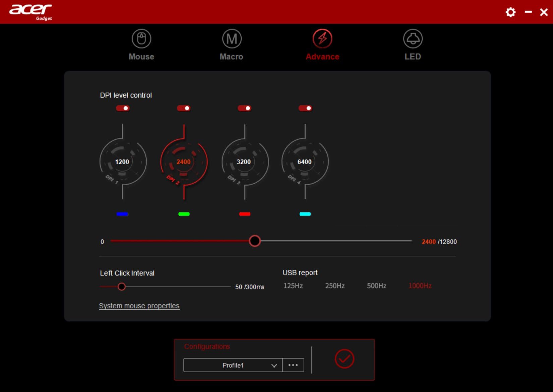Viewport: 553px width, 392px height.
Task: Select the Advance tab label
Action: click(322, 57)
